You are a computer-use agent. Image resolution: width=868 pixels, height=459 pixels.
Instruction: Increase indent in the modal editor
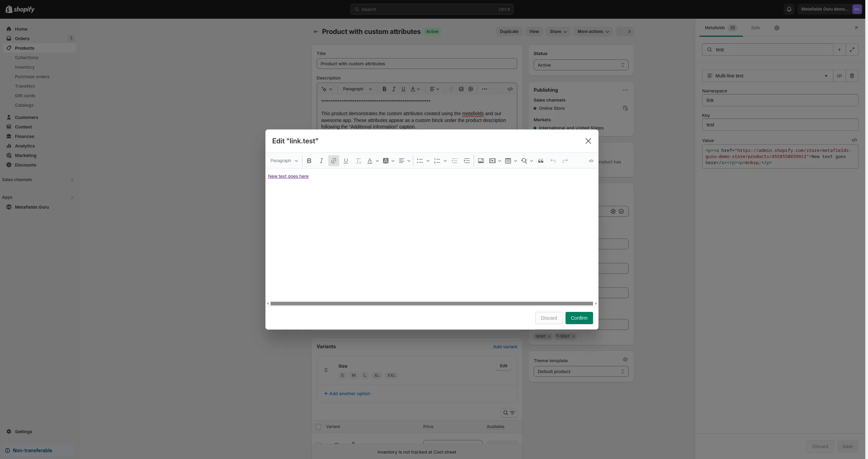(x=467, y=161)
